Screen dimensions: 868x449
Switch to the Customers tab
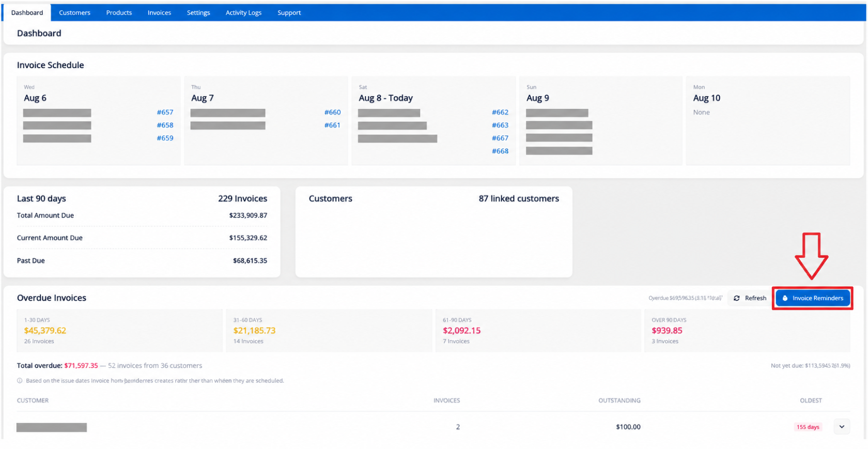[74, 12]
